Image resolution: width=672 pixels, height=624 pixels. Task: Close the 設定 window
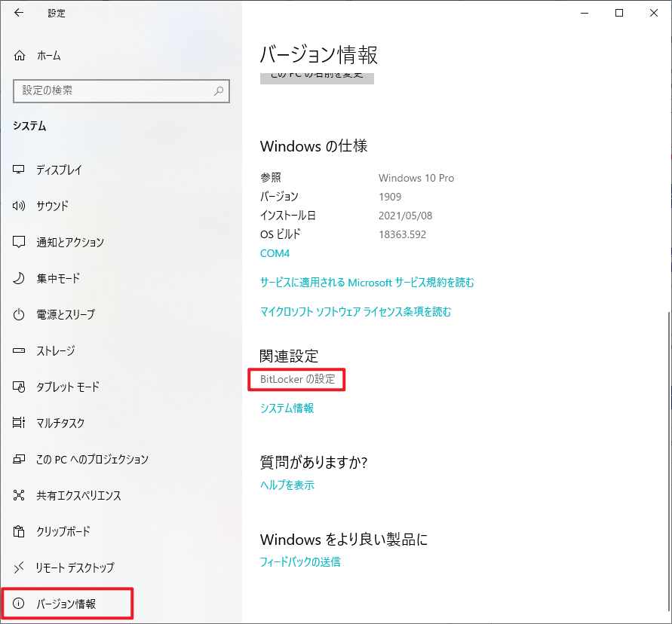654,13
